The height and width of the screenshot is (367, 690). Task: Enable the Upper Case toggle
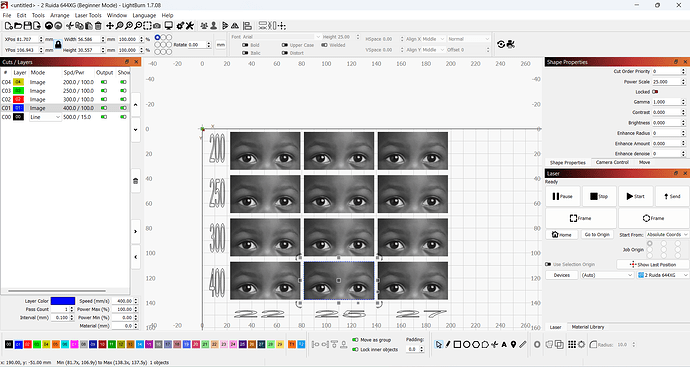point(285,45)
